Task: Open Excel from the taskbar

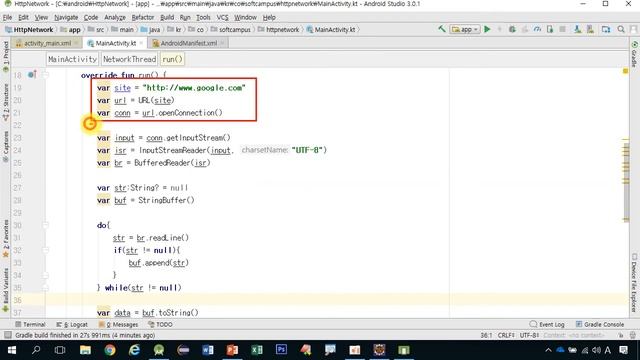Action: [x=257, y=350]
